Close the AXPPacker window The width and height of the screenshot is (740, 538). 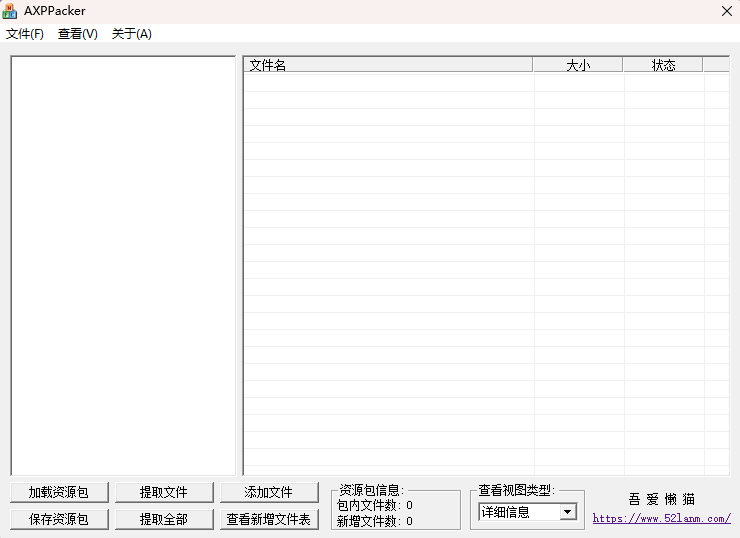coord(726,11)
